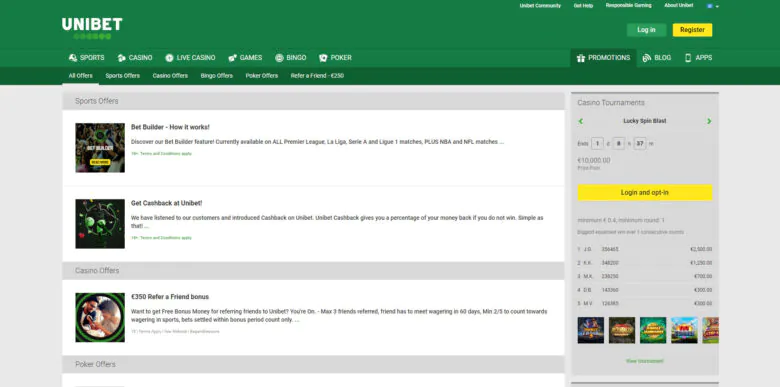Open Bet Builder - How it works! title

(170, 127)
